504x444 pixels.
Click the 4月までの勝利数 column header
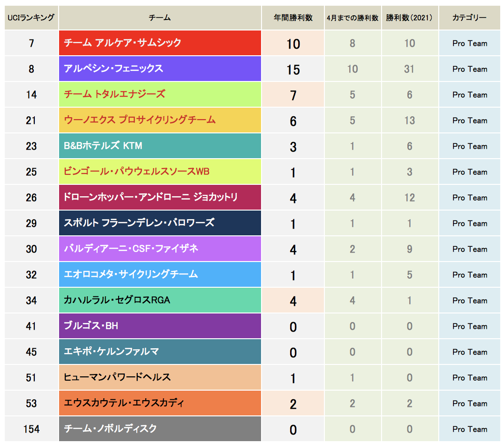(x=353, y=18)
